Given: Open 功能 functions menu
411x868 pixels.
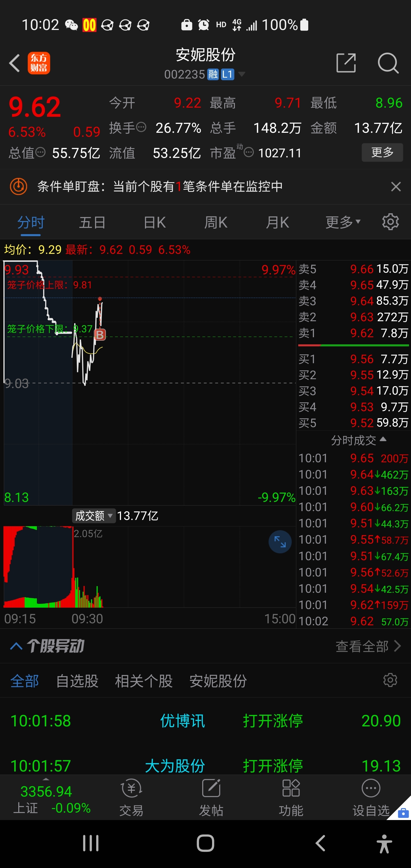Looking at the screenshot, I should coord(291,798).
